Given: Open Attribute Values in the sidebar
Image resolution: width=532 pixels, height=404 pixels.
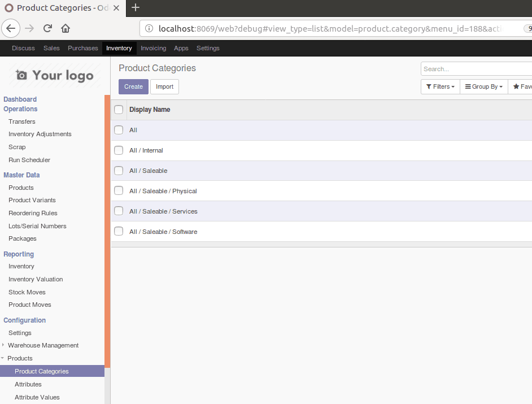Looking at the screenshot, I should click(37, 397).
